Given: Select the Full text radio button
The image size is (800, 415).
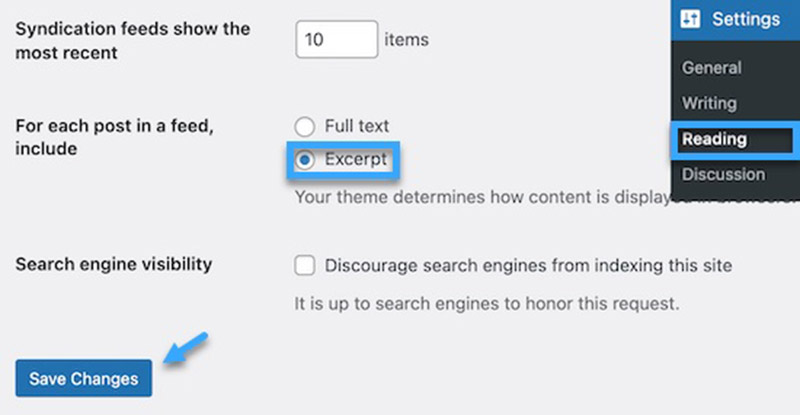Looking at the screenshot, I should 305,127.
